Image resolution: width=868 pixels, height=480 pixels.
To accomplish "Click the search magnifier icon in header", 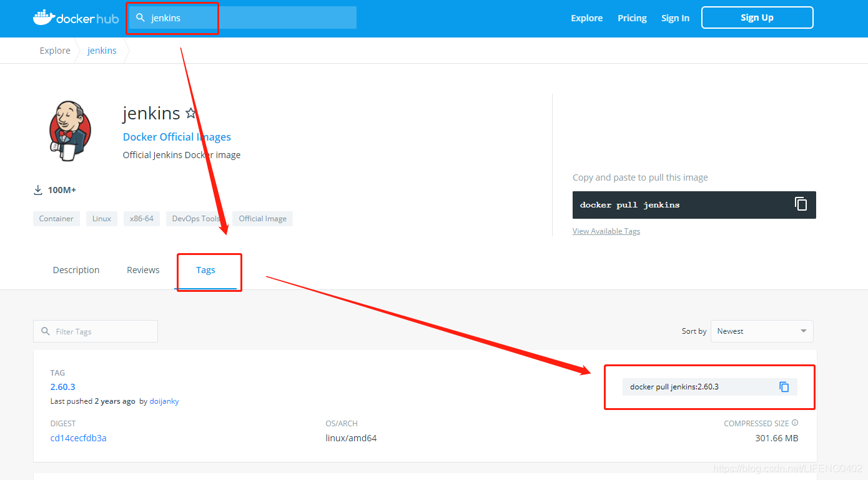I will [x=141, y=17].
